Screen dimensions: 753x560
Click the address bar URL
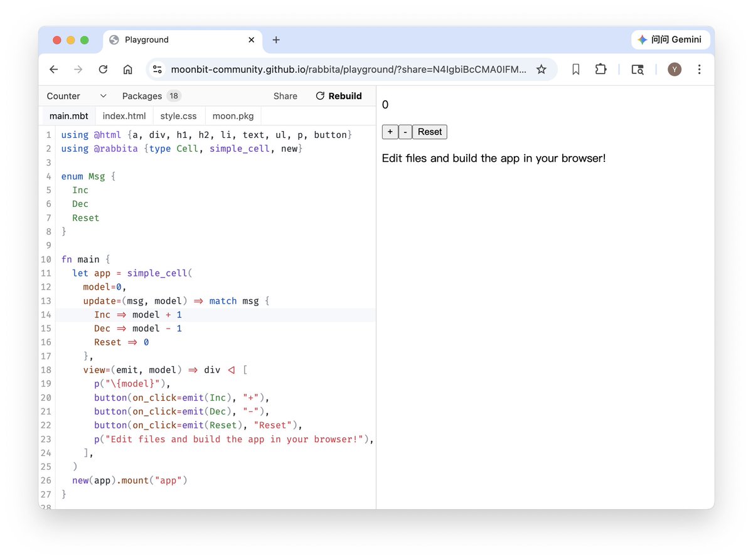[x=348, y=70]
